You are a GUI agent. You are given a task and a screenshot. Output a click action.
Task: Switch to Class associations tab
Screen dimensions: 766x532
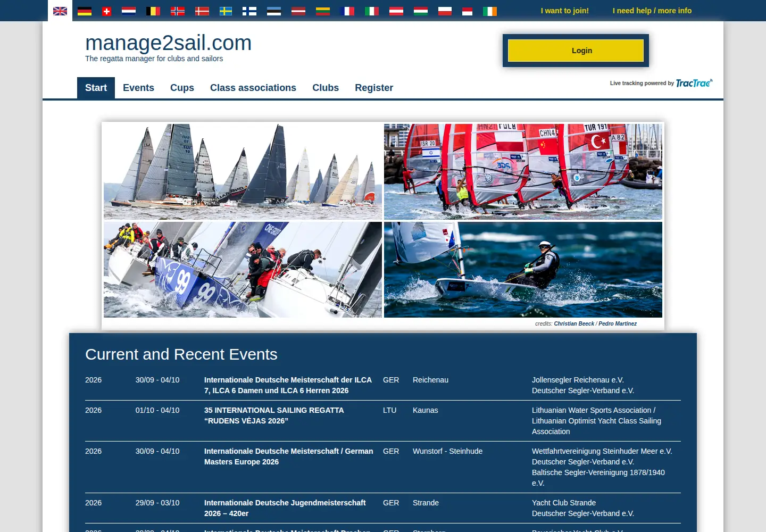click(253, 88)
